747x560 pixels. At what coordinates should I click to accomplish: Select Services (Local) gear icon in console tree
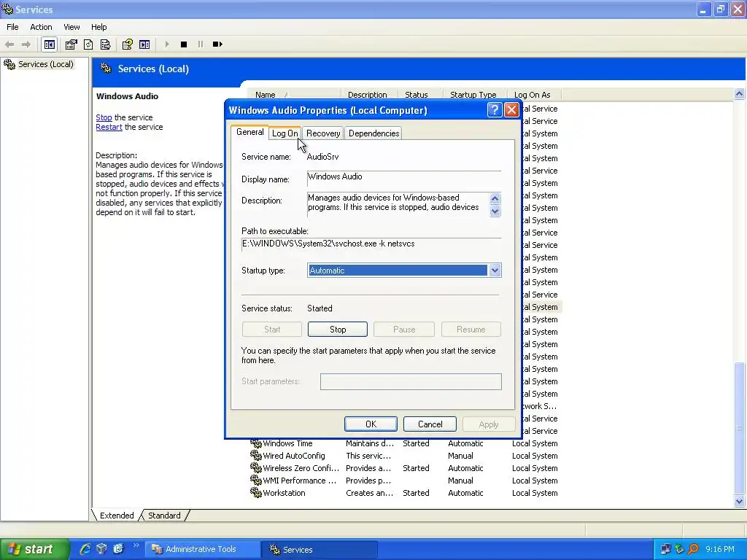coord(9,64)
